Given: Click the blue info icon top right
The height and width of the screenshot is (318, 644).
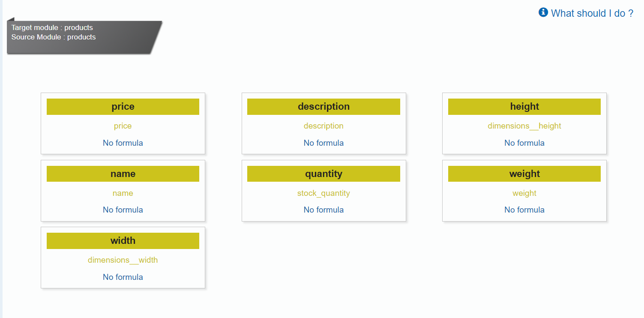Looking at the screenshot, I should tap(542, 13).
